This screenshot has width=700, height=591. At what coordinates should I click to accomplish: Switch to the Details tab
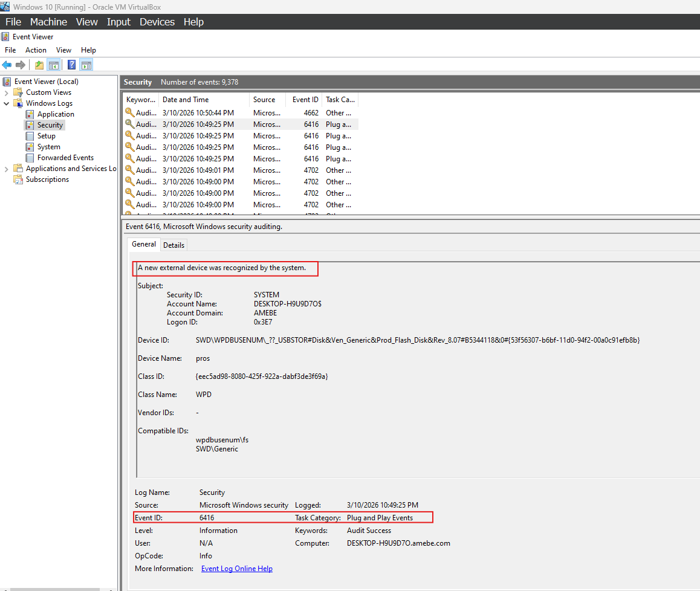click(173, 245)
